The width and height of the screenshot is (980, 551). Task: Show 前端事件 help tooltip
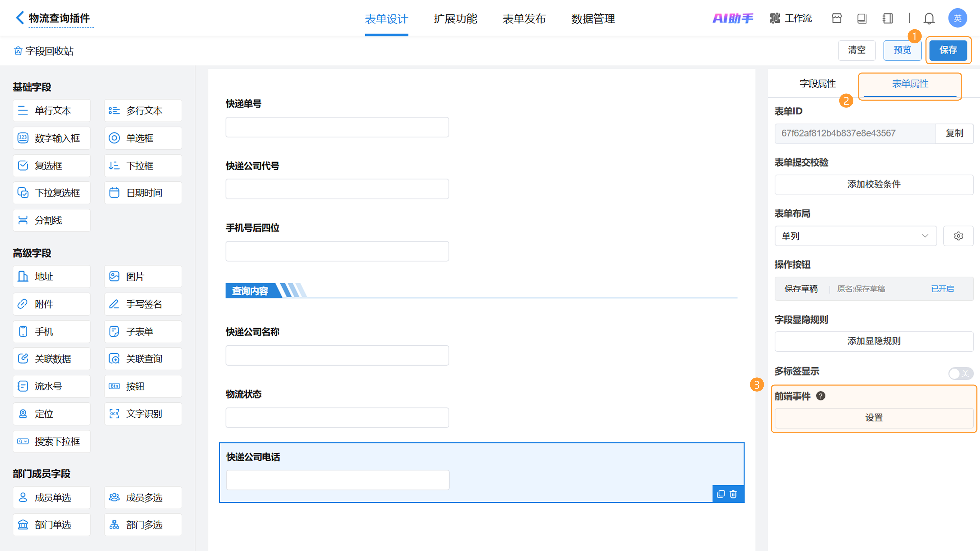pos(821,396)
